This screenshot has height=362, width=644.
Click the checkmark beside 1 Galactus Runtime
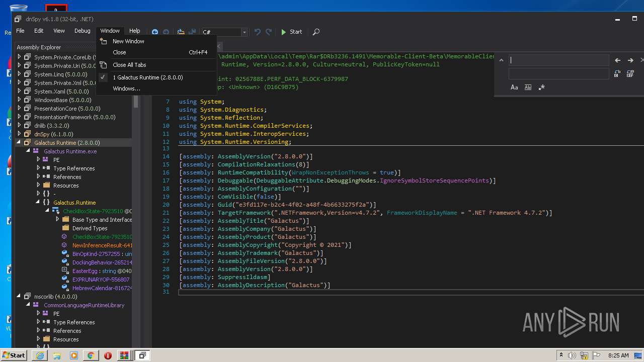pos(103,77)
